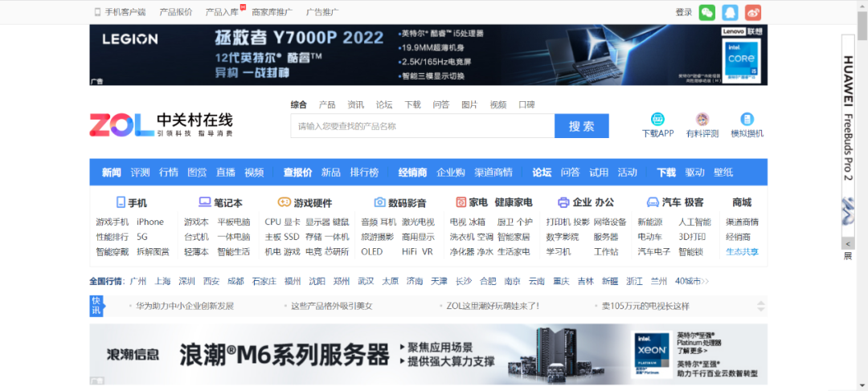868x391 pixels.
Task: Click the WeChat login icon
Action: pyautogui.click(x=707, y=12)
